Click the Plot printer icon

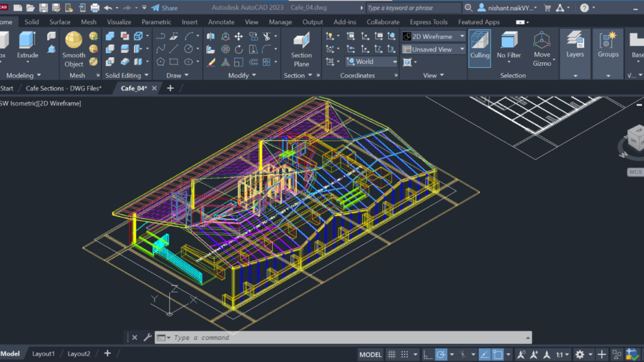click(94, 8)
